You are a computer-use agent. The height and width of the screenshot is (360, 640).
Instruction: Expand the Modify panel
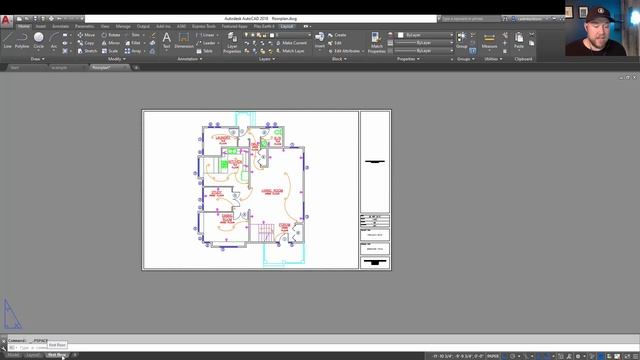pyautogui.click(x=117, y=59)
